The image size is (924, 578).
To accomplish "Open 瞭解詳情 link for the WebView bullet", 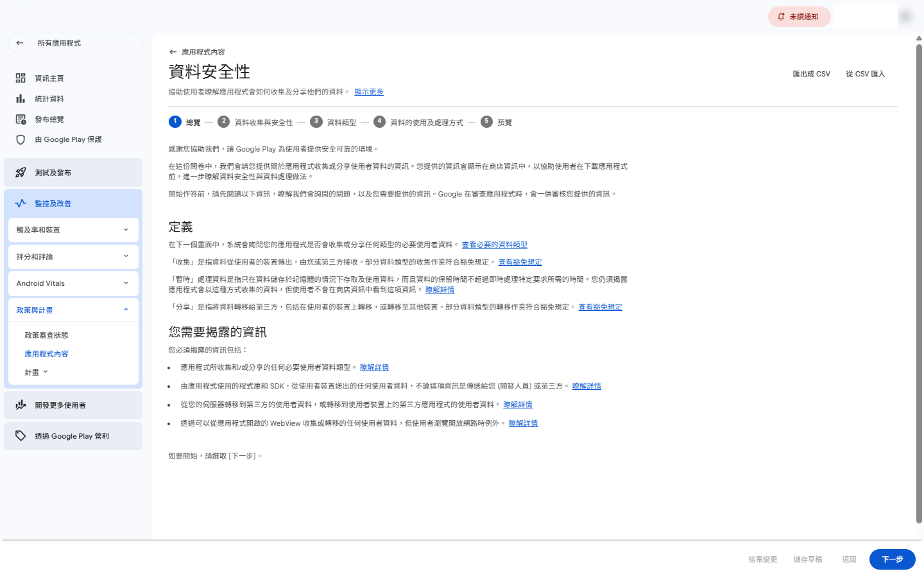I will pyautogui.click(x=523, y=423).
